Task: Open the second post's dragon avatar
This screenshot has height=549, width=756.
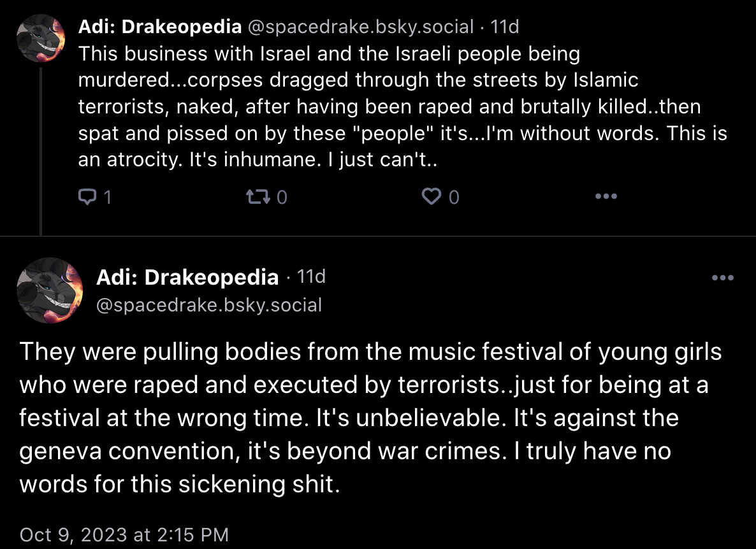Action: pos(50,290)
